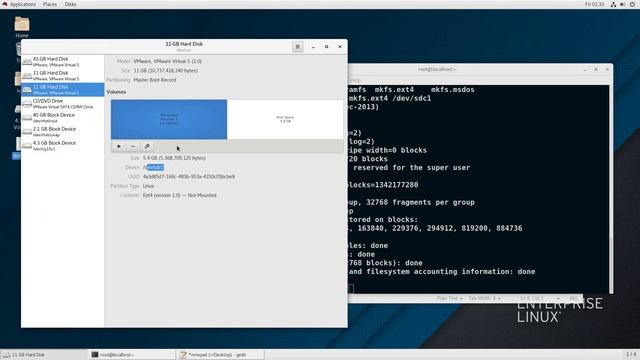Screen dimensions: 640x360
Task: Select the first 11 GB Hard Disk
Action: 63,76
